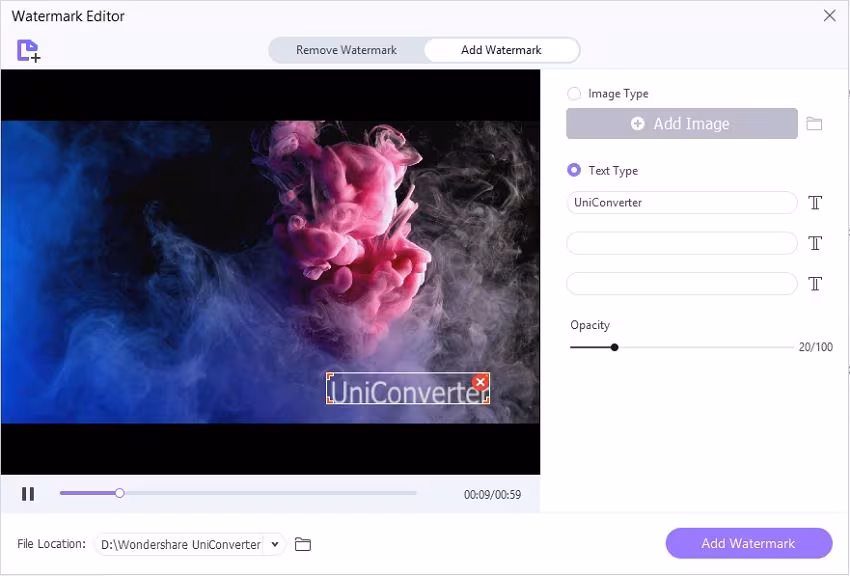
Task: Switch to Remove Watermark tab
Action: (x=346, y=50)
